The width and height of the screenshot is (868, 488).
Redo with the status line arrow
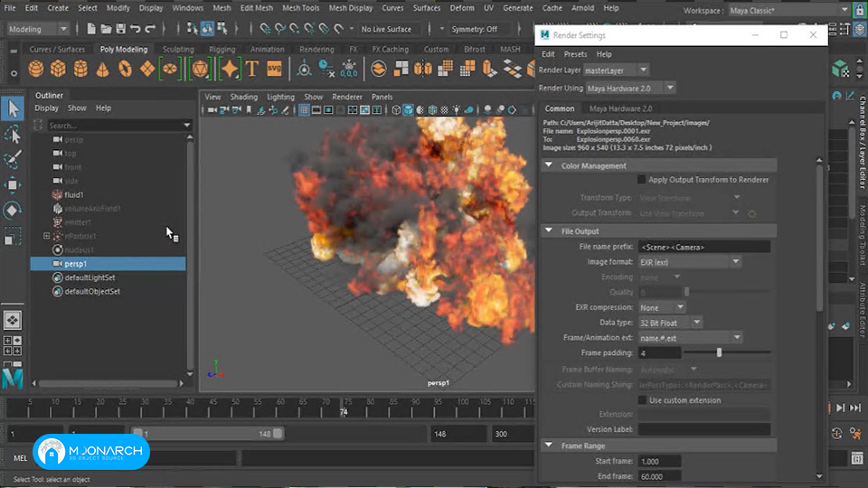149,29
